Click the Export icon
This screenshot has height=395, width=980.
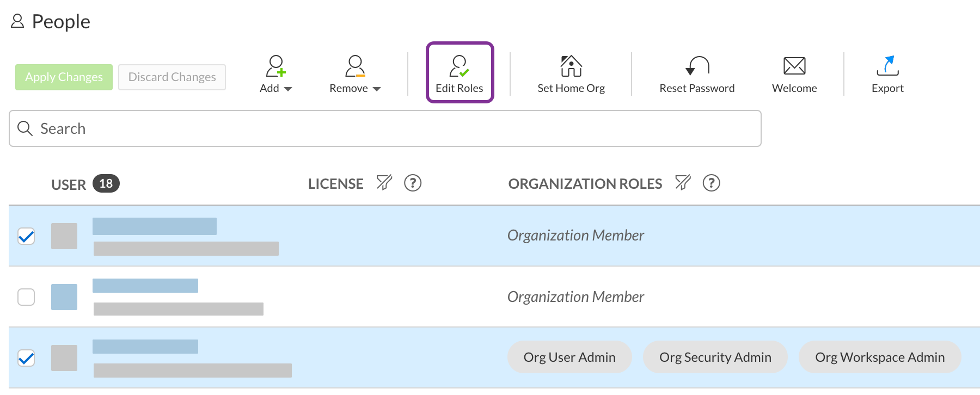(x=887, y=66)
